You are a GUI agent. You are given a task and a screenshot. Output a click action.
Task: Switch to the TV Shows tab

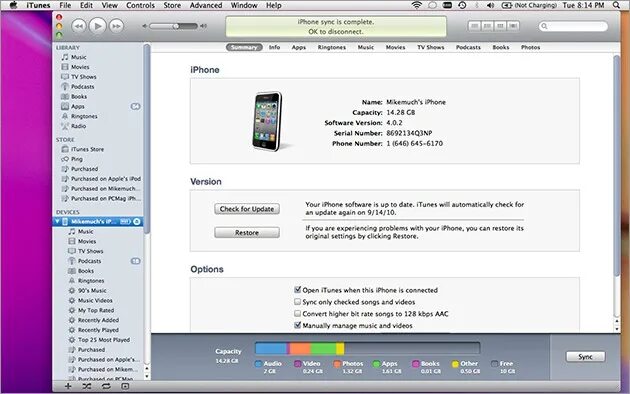(430, 47)
